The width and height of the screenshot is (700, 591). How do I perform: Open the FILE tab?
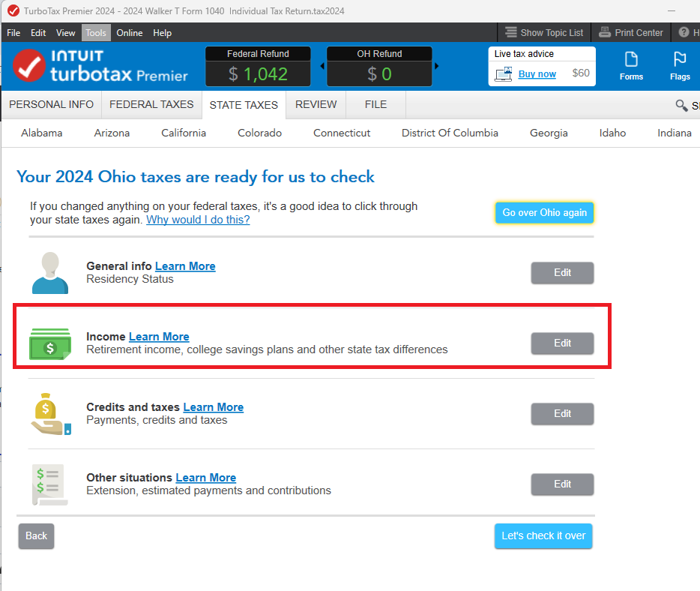tap(376, 104)
